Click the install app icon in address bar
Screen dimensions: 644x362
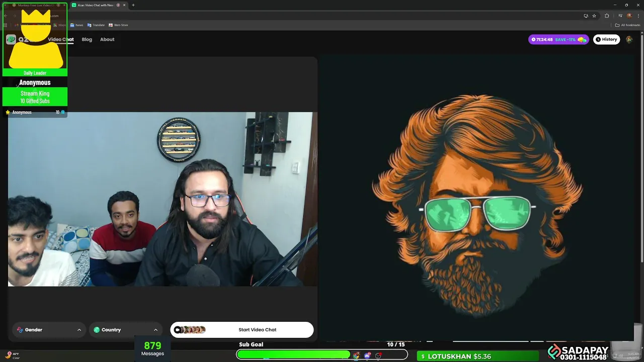click(586, 16)
